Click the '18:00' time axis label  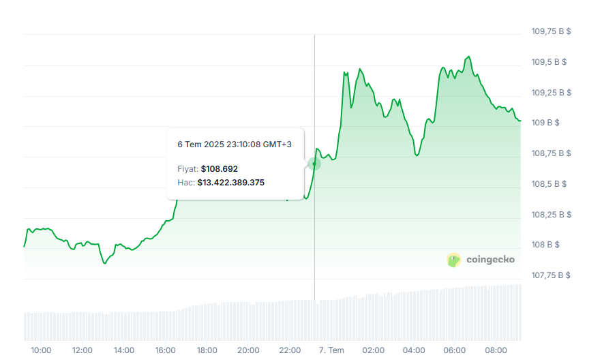tap(207, 350)
